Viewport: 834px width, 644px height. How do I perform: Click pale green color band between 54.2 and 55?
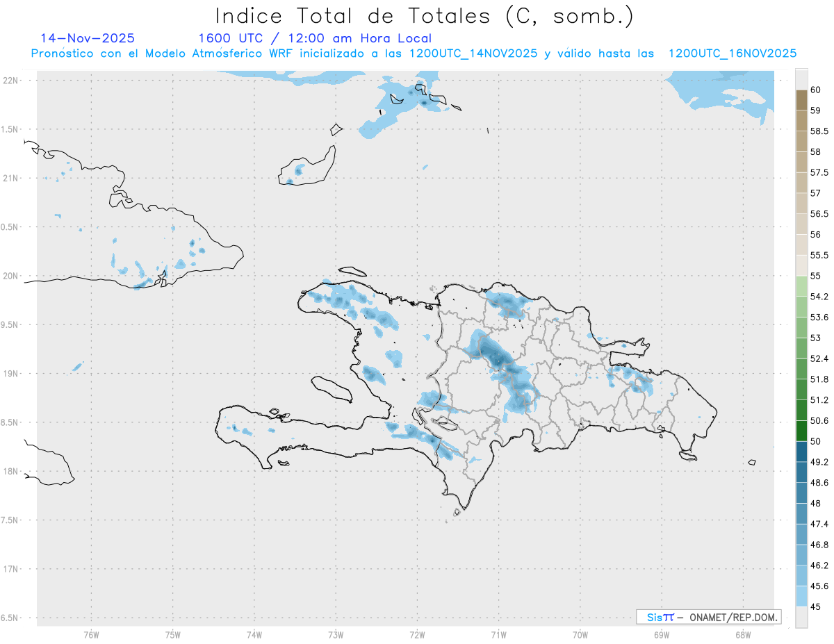[801, 286]
